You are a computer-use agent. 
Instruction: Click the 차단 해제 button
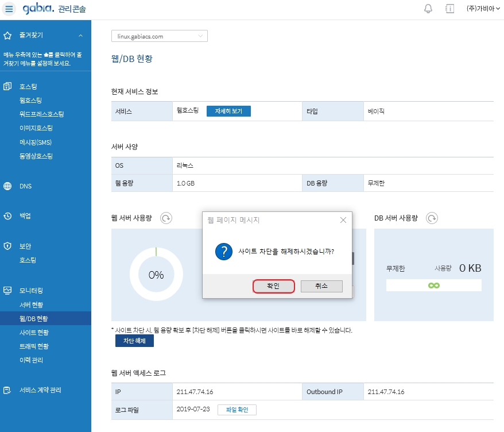[134, 341]
